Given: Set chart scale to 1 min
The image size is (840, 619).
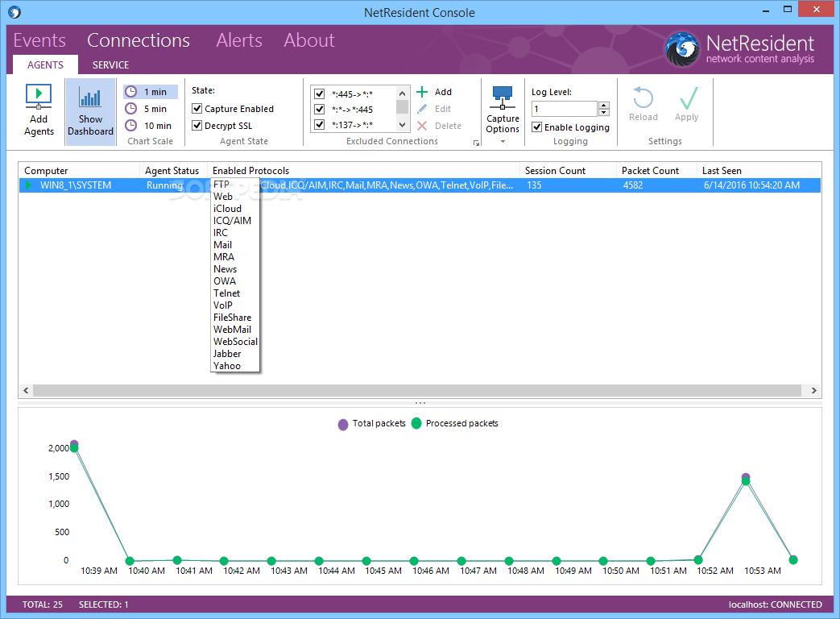Looking at the screenshot, I should coord(151,92).
